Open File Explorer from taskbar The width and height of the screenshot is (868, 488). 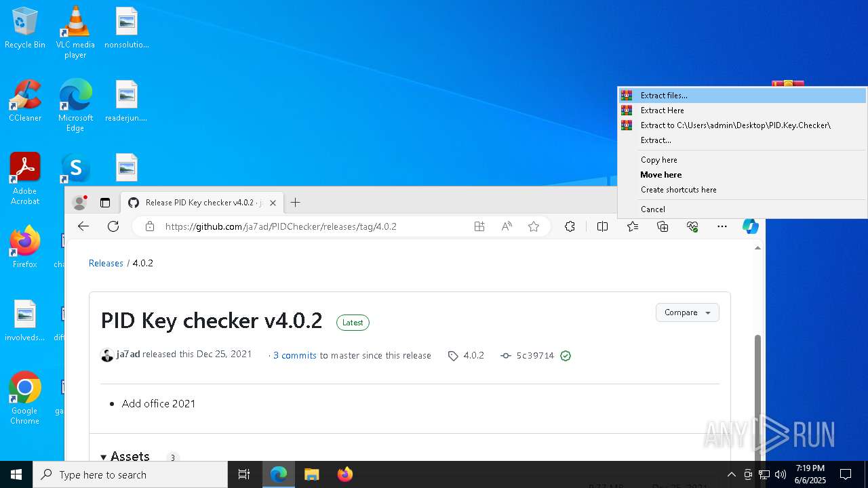click(x=311, y=474)
